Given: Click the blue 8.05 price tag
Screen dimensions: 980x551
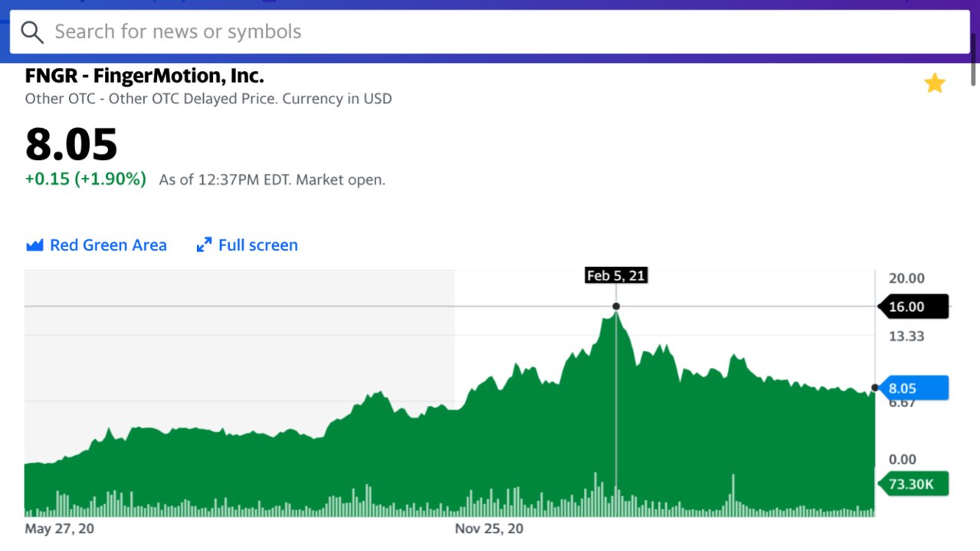Looking at the screenshot, I should 913,389.
